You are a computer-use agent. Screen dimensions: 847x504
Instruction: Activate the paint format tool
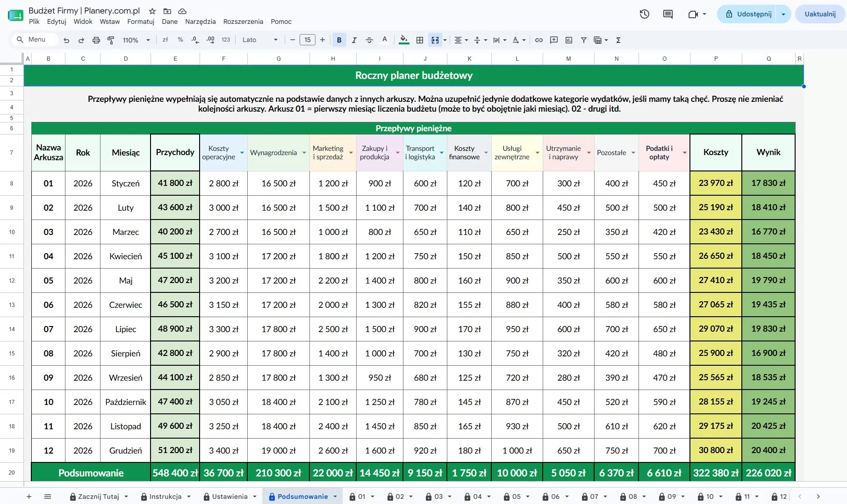coord(111,40)
